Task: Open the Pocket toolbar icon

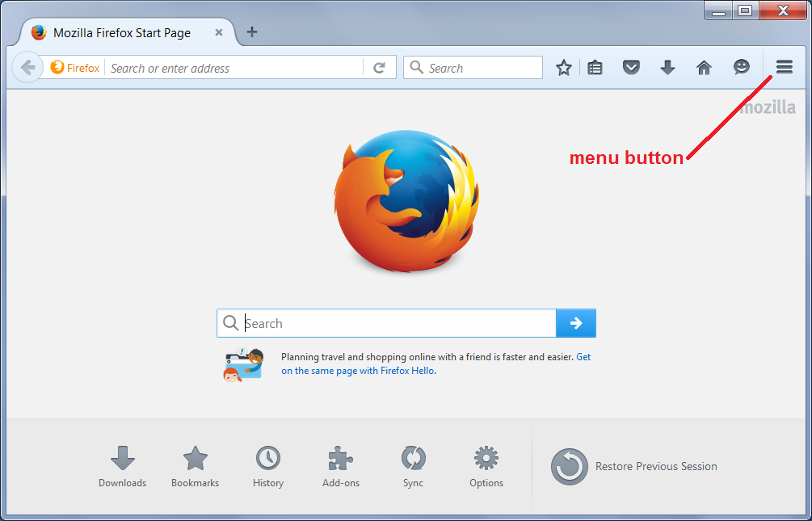Action: 631,67
